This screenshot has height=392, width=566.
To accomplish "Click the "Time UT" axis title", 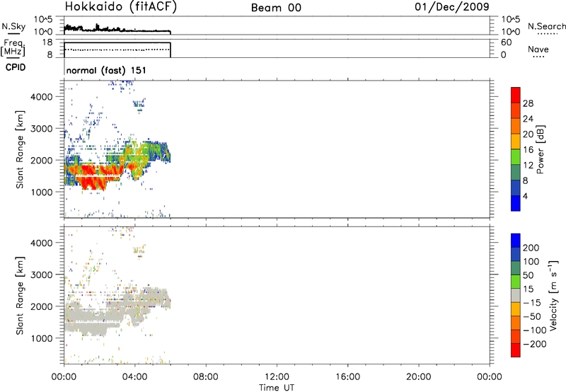I will (277, 387).
